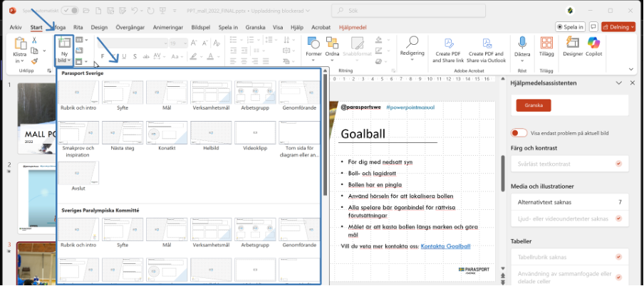
Task: Open the Ny bild dropdown arrow
Action: (x=68, y=60)
